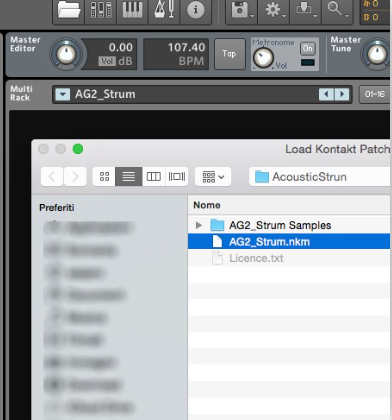Screen dimensions: 392x420
Task: Select the 01-16 rack page button
Action: click(375, 95)
